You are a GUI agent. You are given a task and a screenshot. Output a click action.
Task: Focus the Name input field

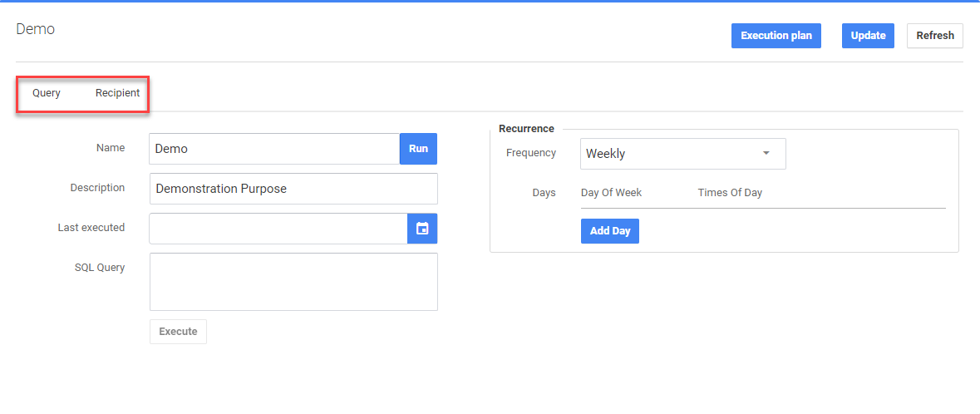pyautogui.click(x=275, y=149)
